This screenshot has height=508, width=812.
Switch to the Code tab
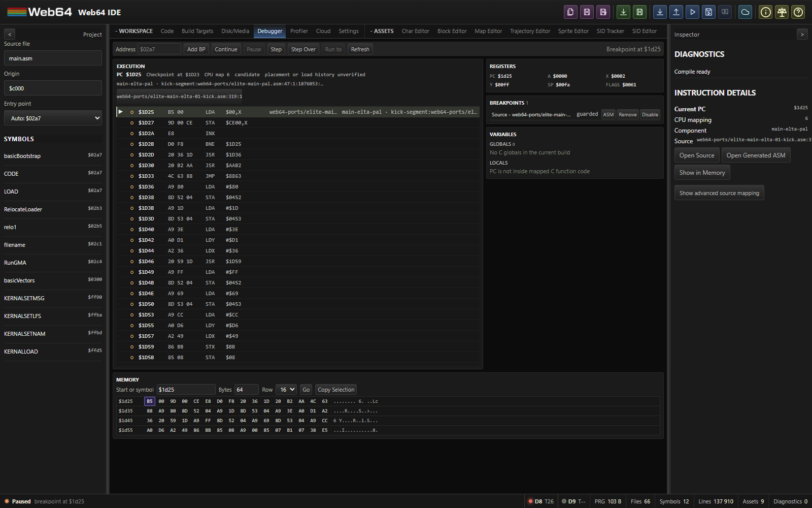pyautogui.click(x=167, y=31)
